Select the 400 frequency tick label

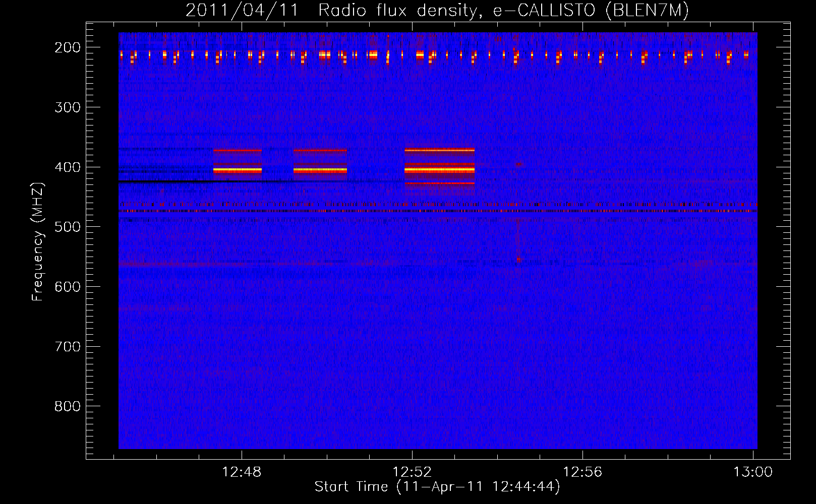(68, 167)
